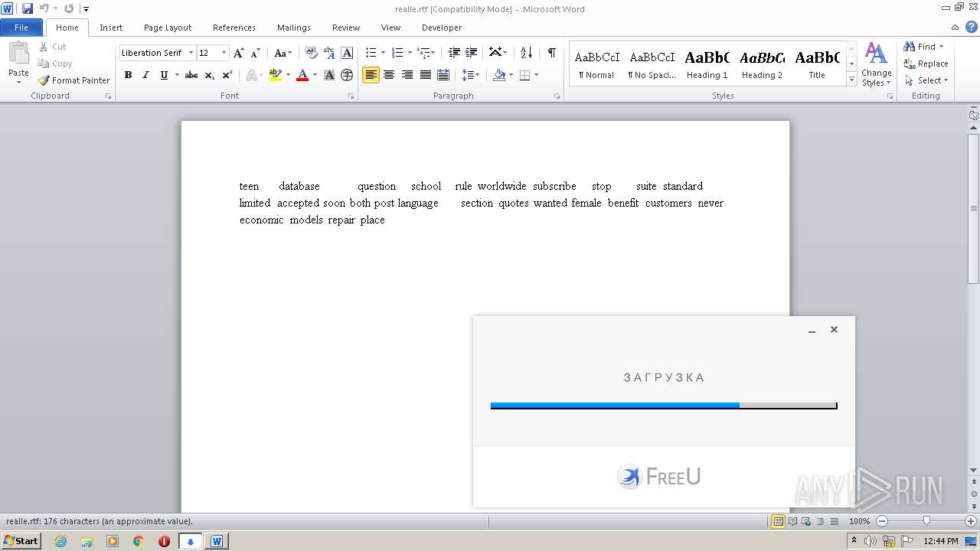Clear all formatting
Viewport: 980px width, 551px height.
(x=311, y=53)
